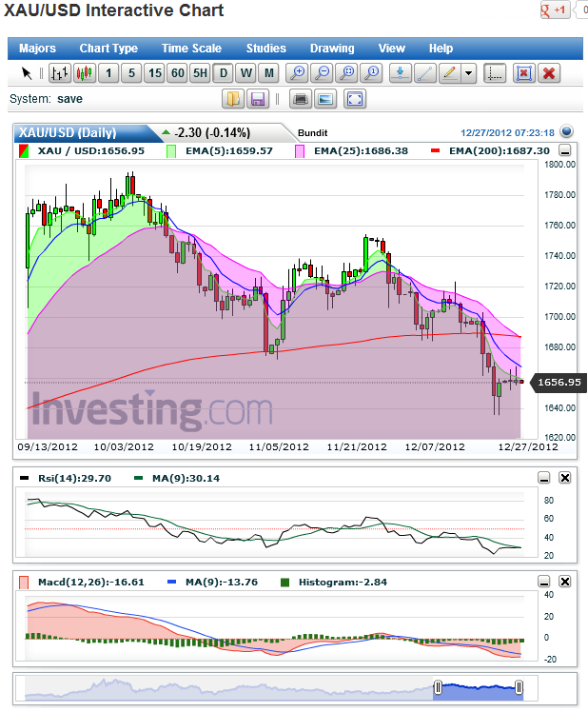The width and height of the screenshot is (588, 712).
Task: Click the Rsi(14):29.70 label
Action: coord(74,478)
